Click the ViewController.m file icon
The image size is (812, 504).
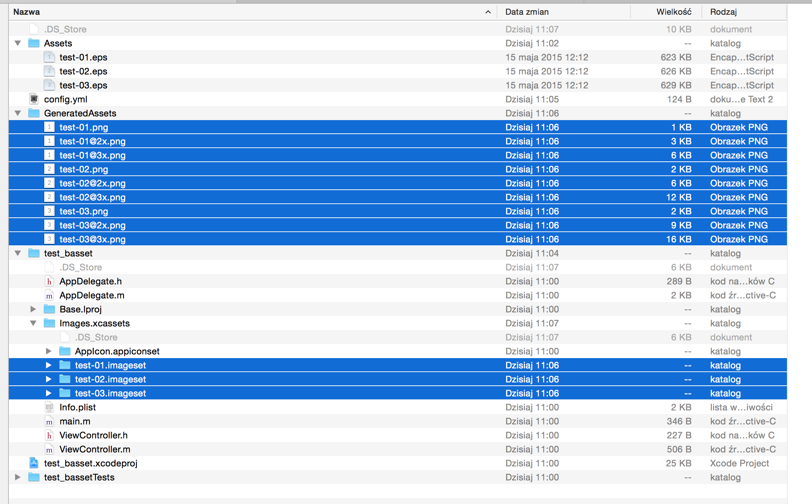(49, 449)
